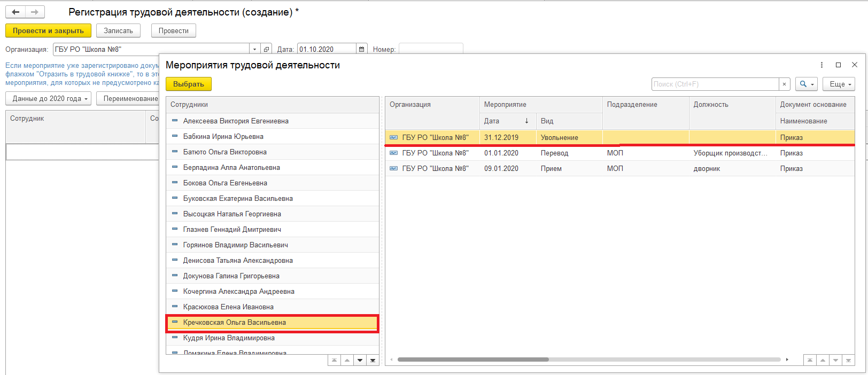The image size is (868, 375).
Task: Select employee Батюто Ольга Викторовна
Action: (x=273, y=152)
